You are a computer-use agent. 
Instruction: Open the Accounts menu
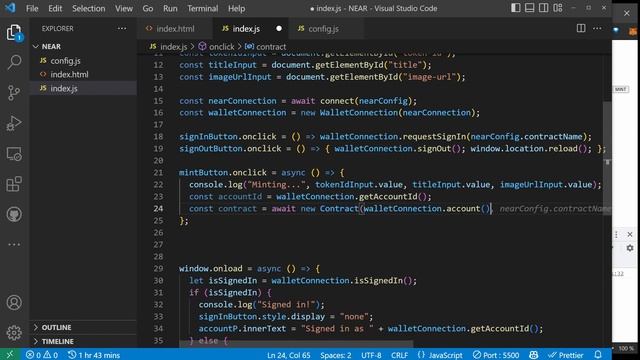14,302
